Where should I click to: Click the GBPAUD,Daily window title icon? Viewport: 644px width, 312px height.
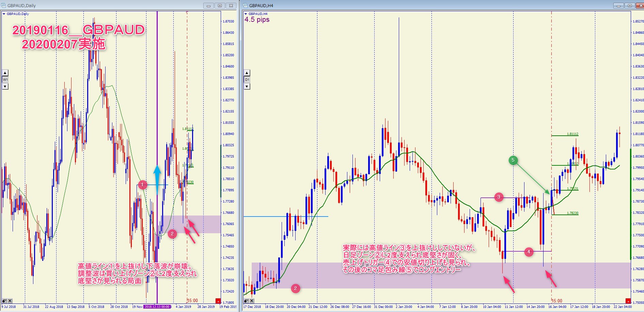pyautogui.click(x=3, y=5)
